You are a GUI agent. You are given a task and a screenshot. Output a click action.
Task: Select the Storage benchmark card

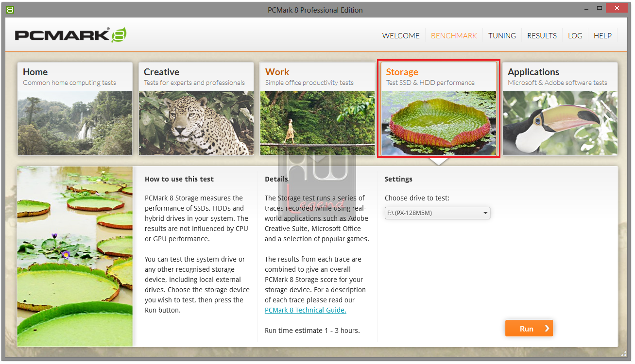[438, 109]
